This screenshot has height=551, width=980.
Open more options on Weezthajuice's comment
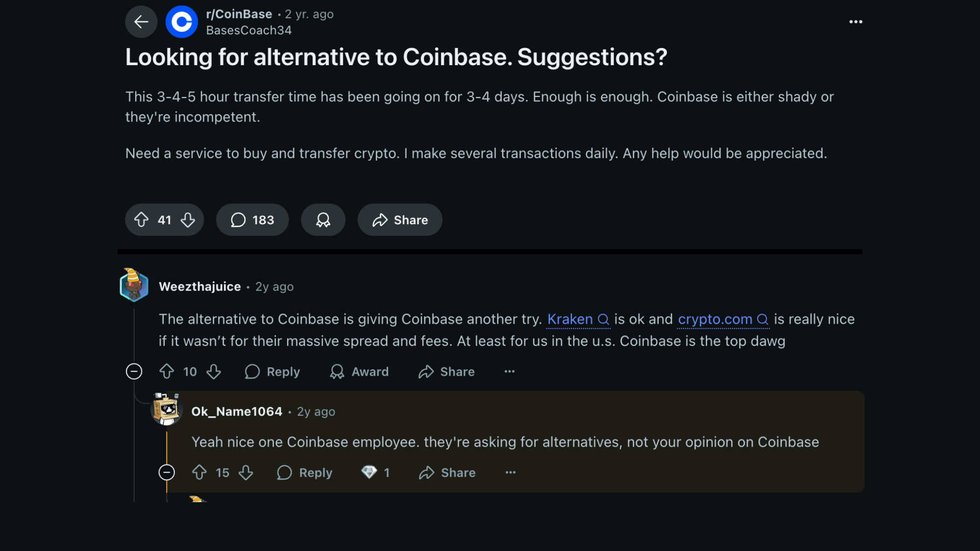(x=510, y=372)
